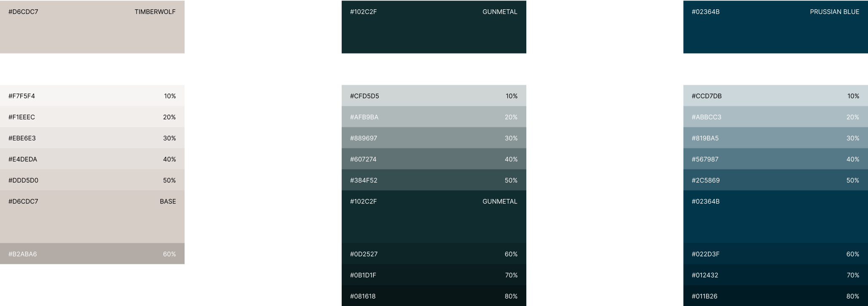
Task: Click the Timberwolf BASE swatch row
Action: 92,217
